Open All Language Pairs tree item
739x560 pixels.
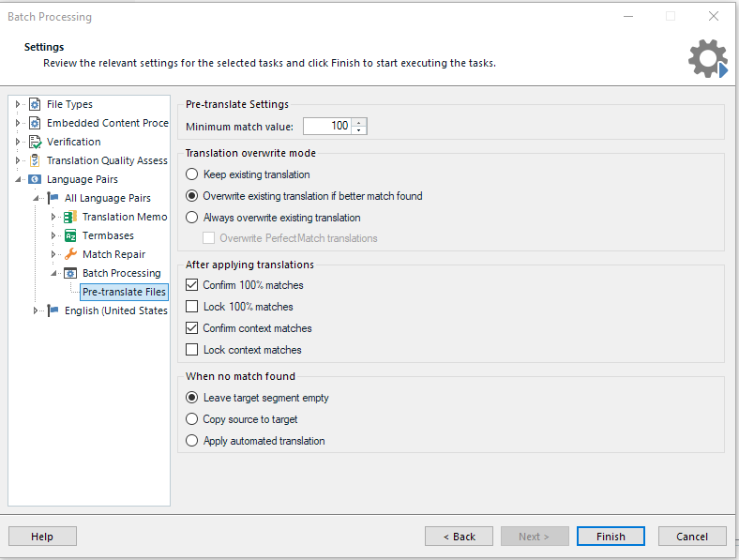[108, 198]
